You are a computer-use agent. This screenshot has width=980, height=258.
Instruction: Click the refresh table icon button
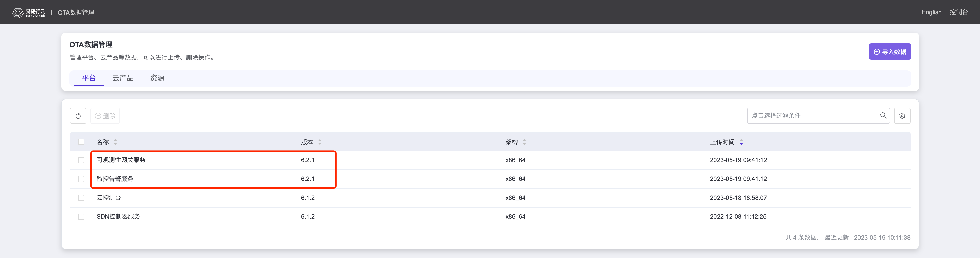pyautogui.click(x=78, y=116)
